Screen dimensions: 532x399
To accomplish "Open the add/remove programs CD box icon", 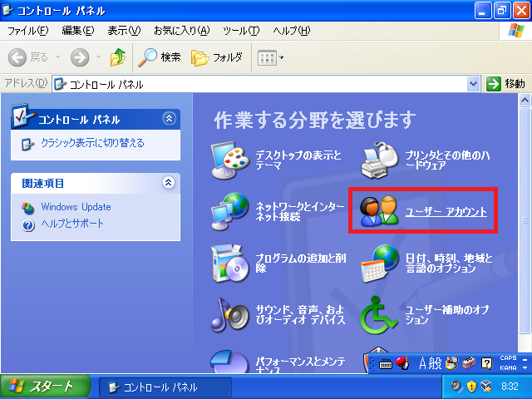I will [230, 264].
